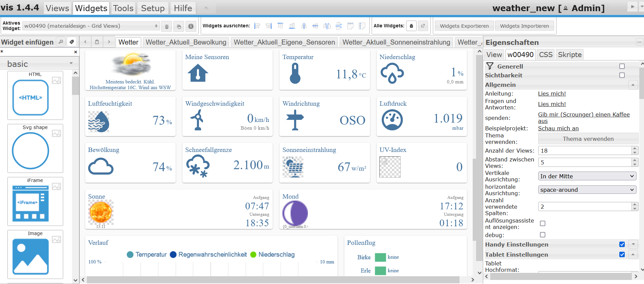Lock all widgets with the padlock icon
644x284 pixels.
click(x=411, y=26)
